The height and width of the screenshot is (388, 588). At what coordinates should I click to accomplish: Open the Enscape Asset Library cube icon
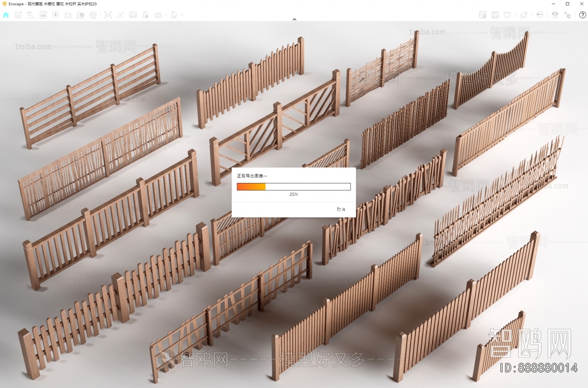507,15
